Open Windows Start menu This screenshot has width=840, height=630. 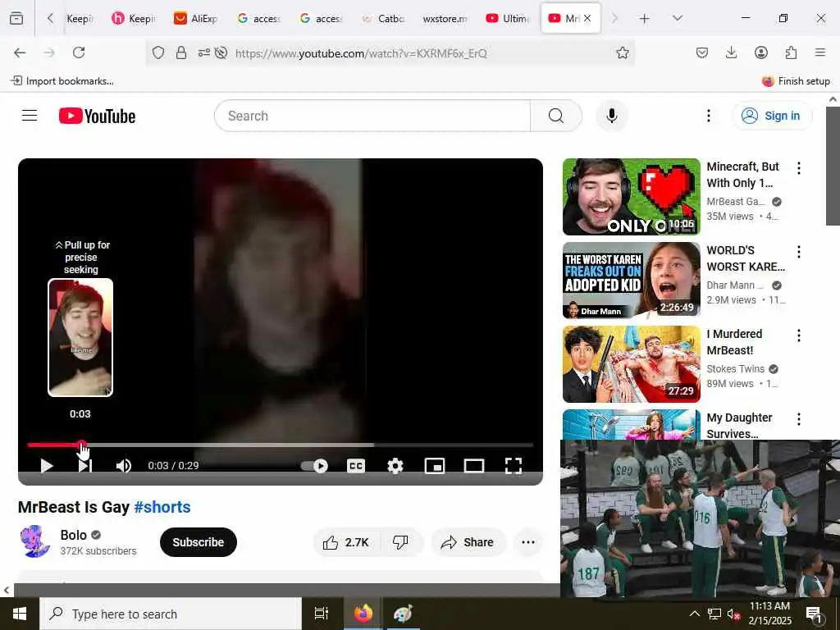20,614
